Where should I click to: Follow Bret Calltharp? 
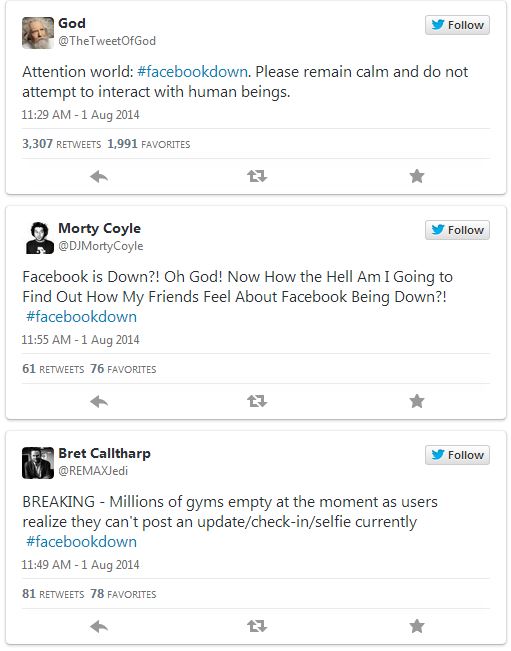[x=457, y=455]
